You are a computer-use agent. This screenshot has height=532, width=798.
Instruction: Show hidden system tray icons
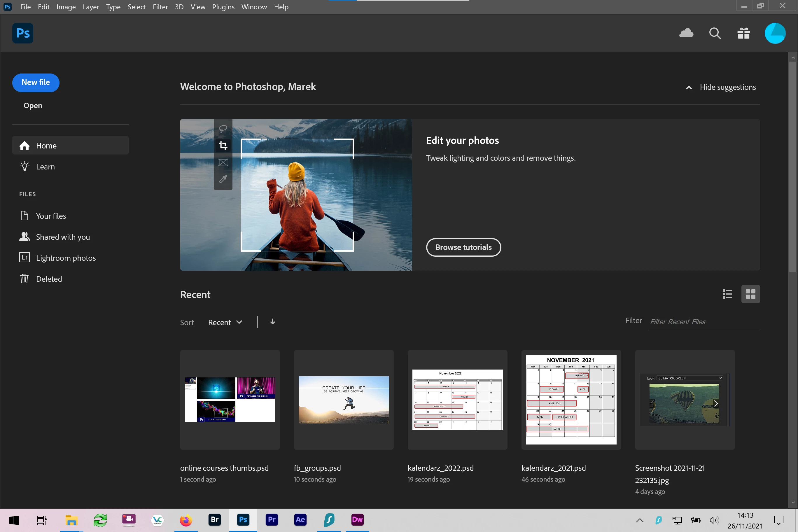[x=640, y=520]
